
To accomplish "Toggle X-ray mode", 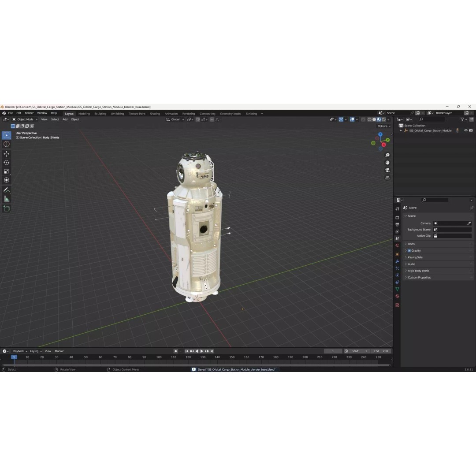I will 363,119.
